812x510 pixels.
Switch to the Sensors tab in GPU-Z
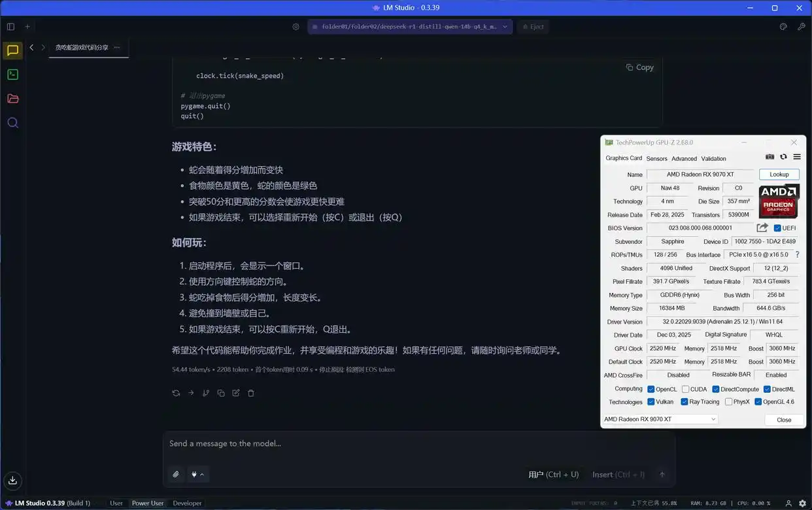656,158
